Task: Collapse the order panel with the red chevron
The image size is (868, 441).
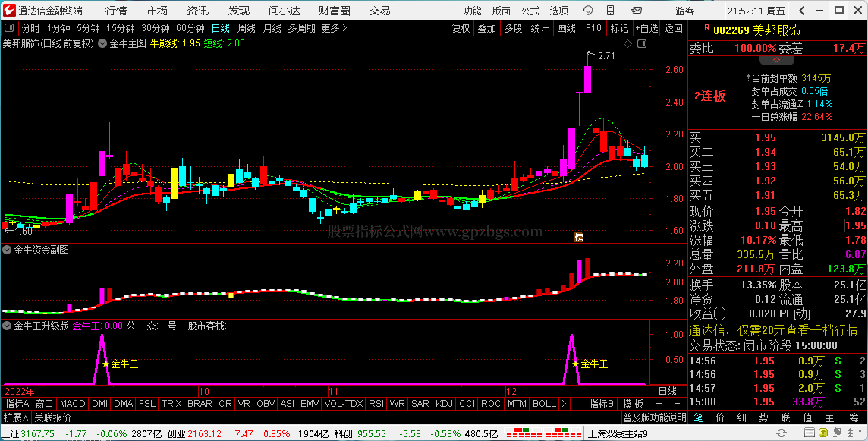Action: [x=777, y=60]
